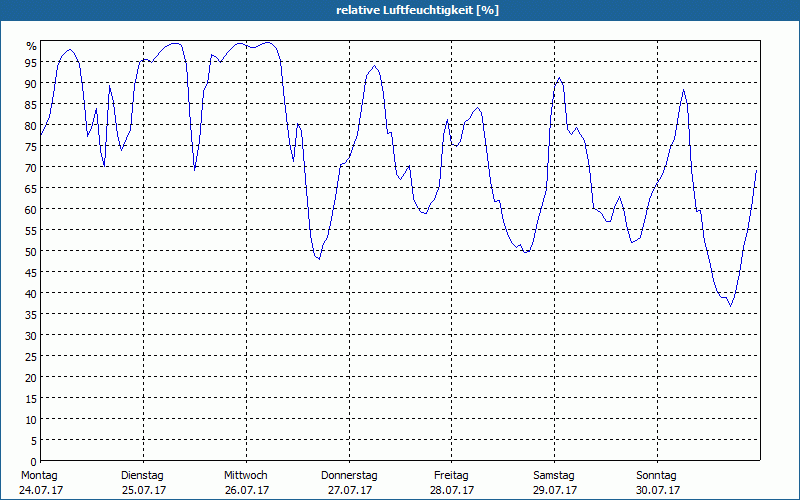Click the Donnerstag humidity peak near 94%
Viewport: 800px width, 500px height.
point(374,66)
